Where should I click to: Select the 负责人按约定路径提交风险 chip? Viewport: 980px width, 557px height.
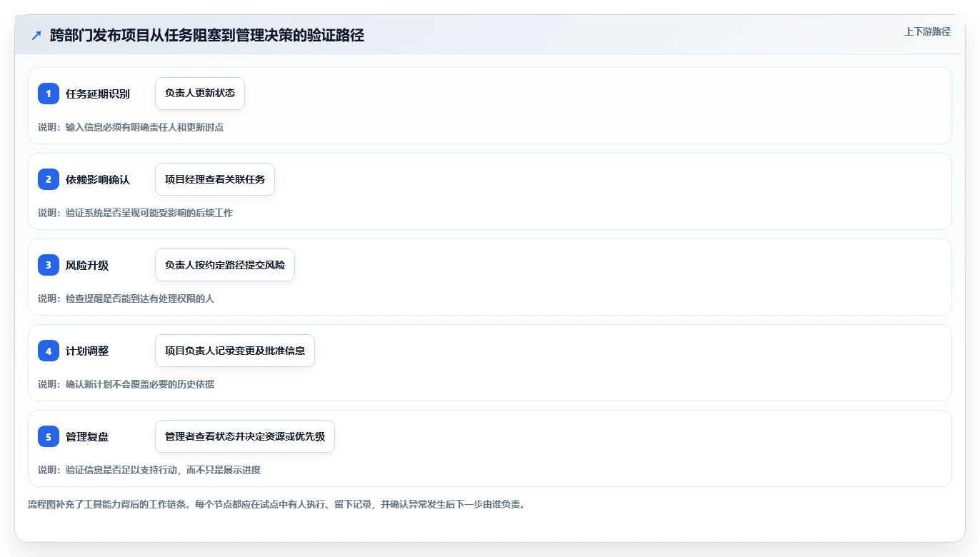tap(225, 265)
